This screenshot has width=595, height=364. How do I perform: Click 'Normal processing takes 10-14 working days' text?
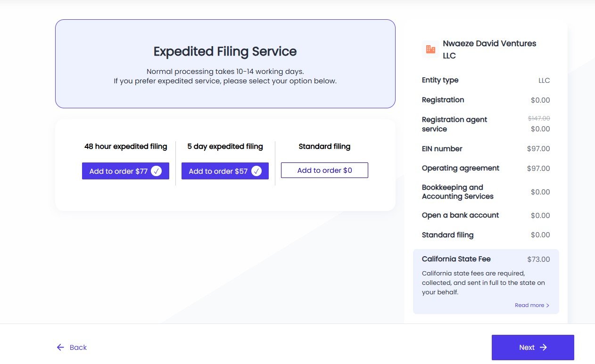click(225, 72)
